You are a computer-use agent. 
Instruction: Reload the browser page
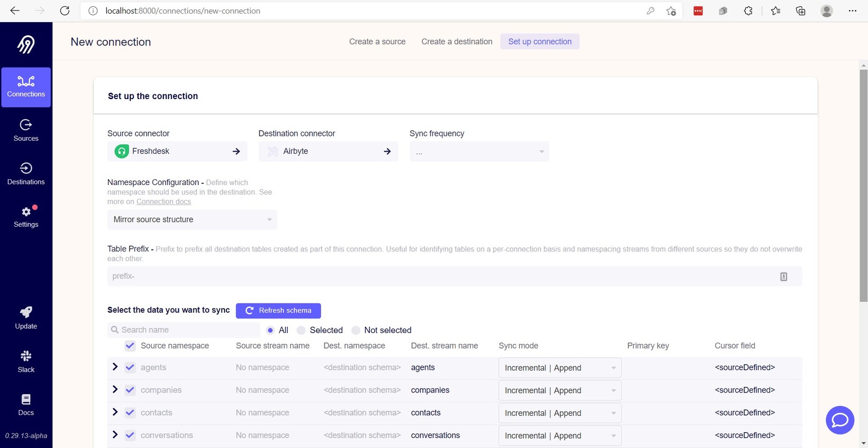(x=64, y=11)
